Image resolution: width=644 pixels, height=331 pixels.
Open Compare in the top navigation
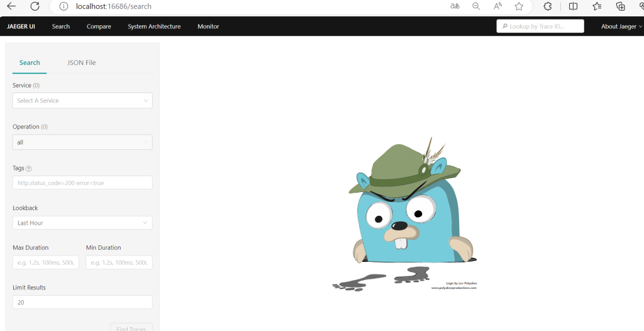click(x=99, y=26)
